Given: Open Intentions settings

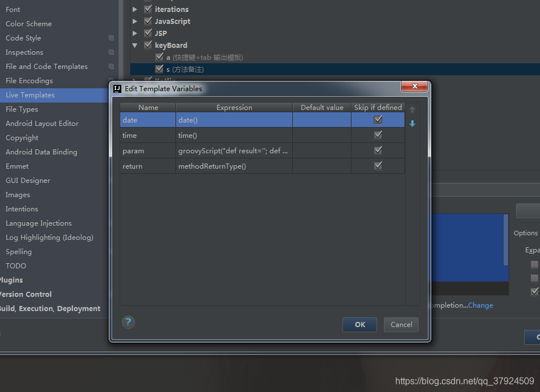Looking at the screenshot, I should point(22,209).
